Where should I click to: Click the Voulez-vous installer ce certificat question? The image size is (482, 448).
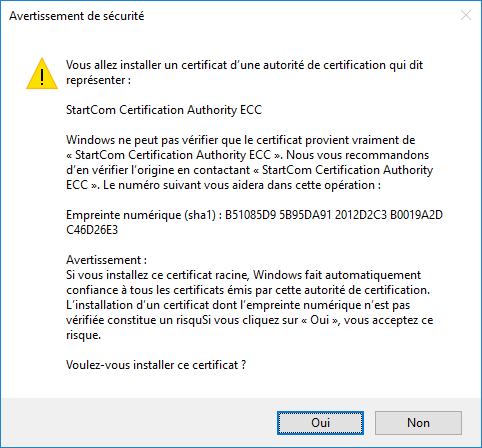point(156,365)
